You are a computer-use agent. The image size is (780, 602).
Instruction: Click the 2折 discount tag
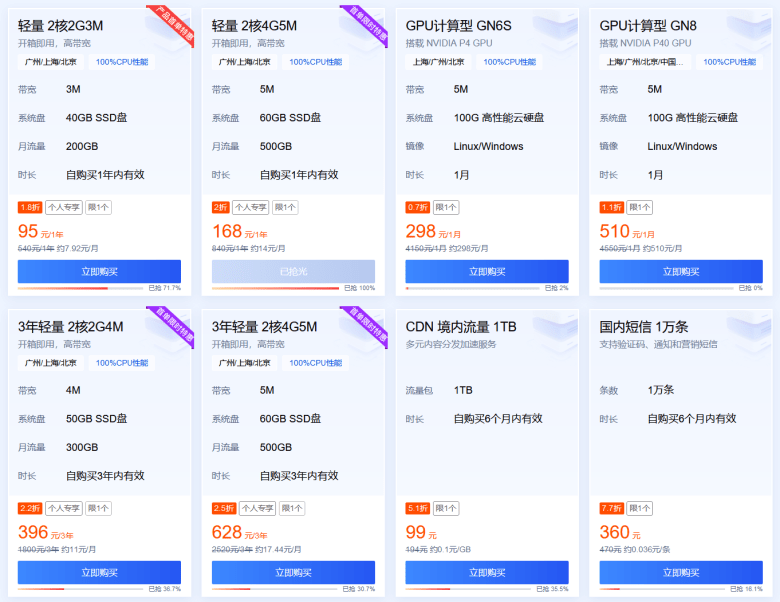[220, 207]
